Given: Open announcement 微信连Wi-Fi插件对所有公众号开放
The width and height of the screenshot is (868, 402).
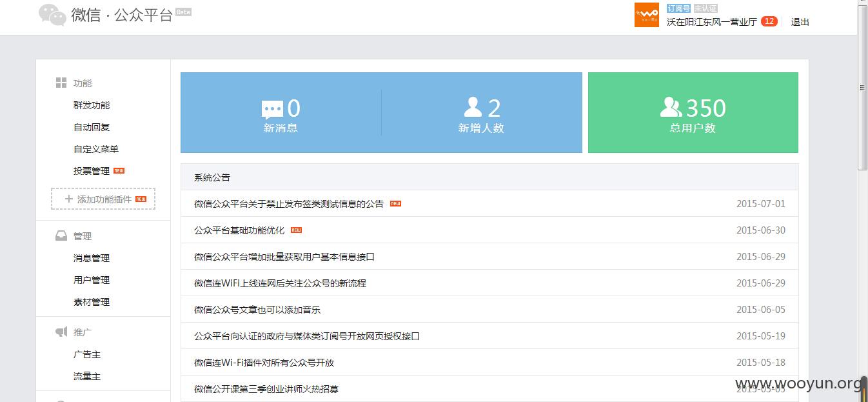Looking at the screenshot, I should 264,363.
